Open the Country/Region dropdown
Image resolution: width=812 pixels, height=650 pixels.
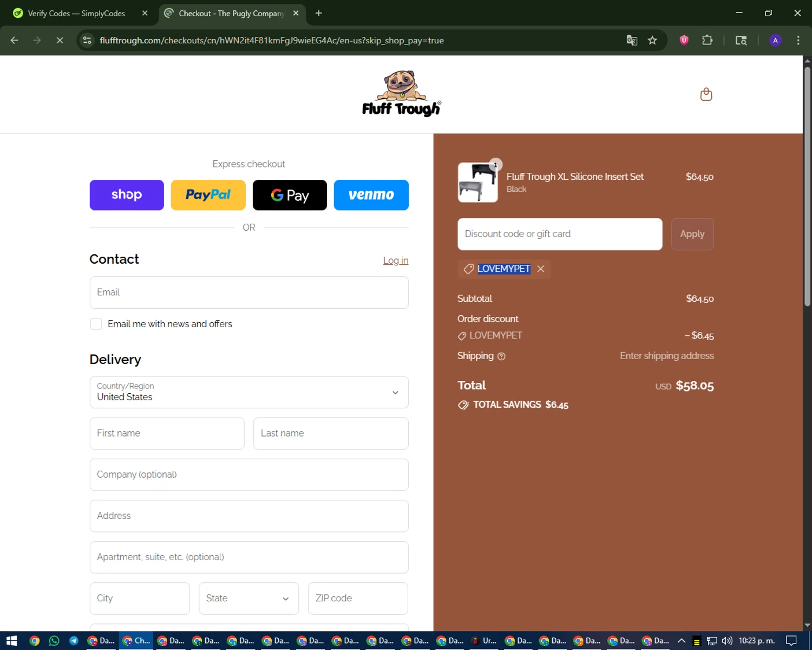[249, 392]
